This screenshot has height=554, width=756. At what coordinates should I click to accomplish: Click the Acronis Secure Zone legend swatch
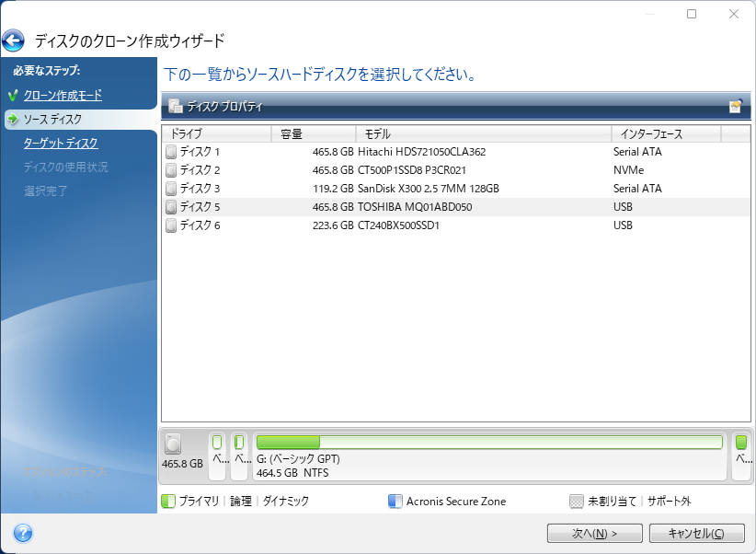click(x=395, y=502)
